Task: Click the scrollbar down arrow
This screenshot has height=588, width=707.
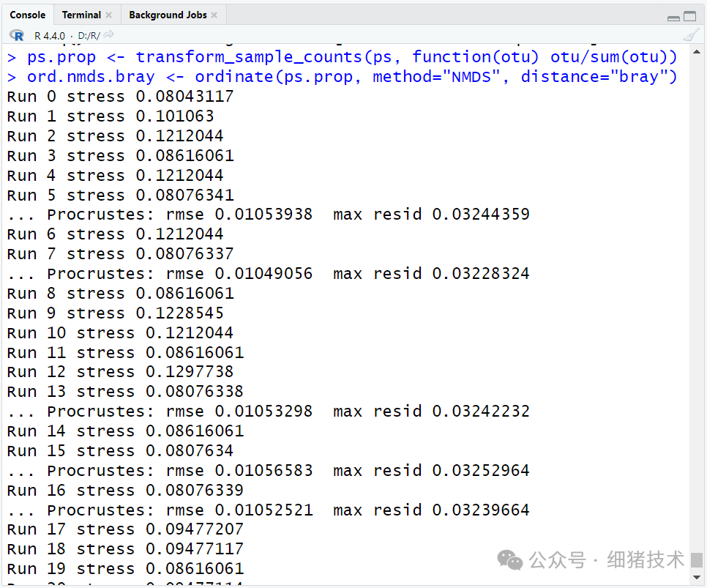Action: click(x=697, y=578)
